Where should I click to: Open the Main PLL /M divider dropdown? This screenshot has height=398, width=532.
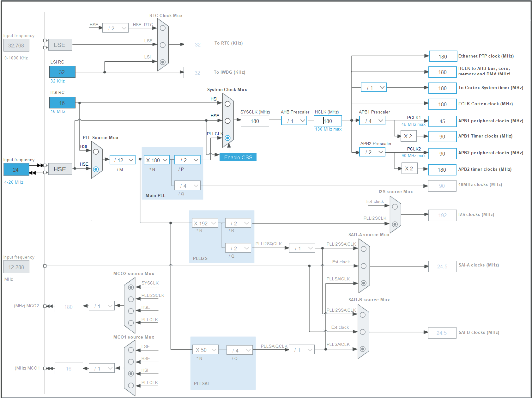click(x=122, y=160)
